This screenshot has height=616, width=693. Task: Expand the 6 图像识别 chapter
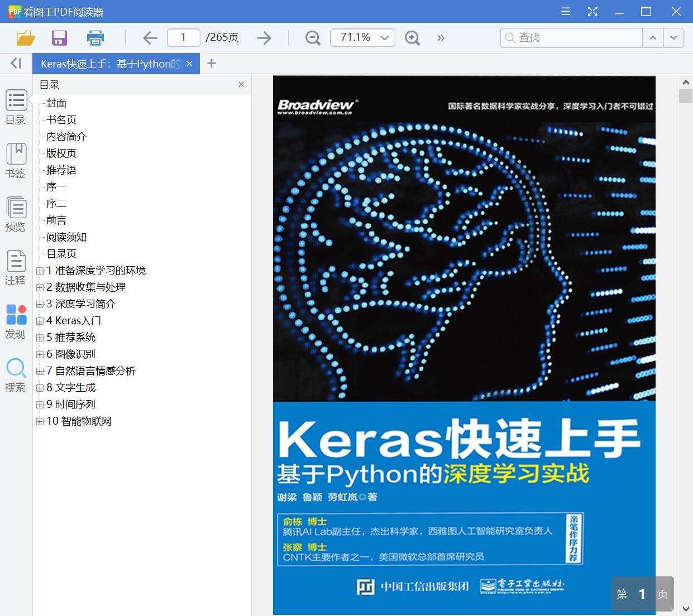(40, 354)
